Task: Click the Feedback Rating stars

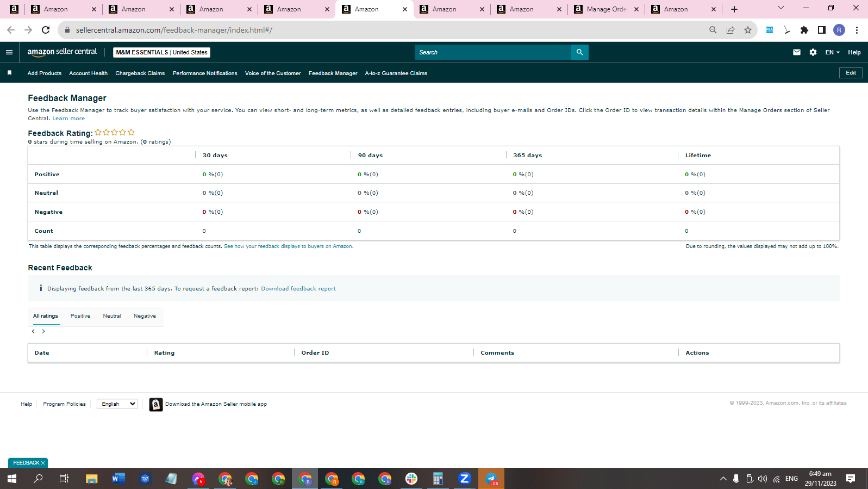Action: (x=115, y=132)
